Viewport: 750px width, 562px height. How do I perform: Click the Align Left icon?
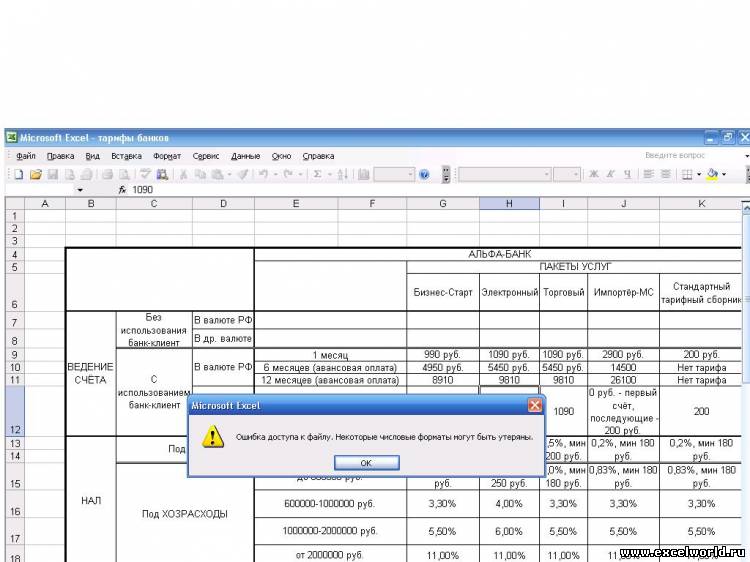648,174
